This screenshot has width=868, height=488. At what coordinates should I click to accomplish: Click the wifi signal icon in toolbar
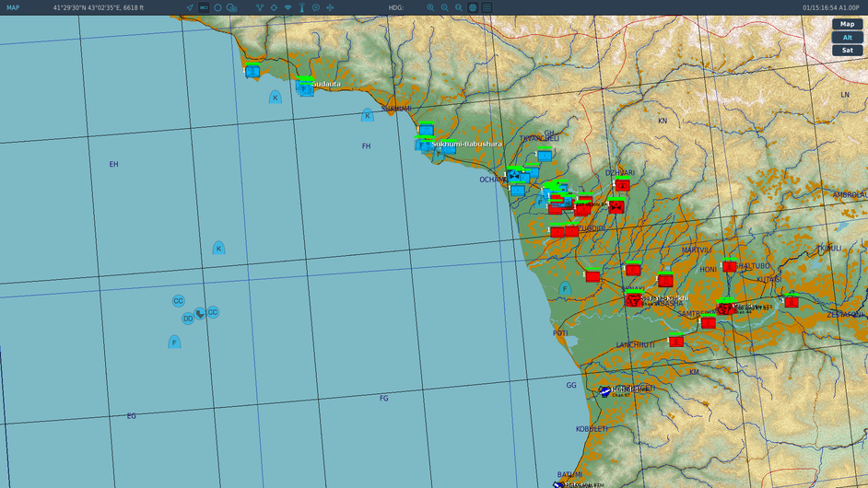(x=287, y=7)
